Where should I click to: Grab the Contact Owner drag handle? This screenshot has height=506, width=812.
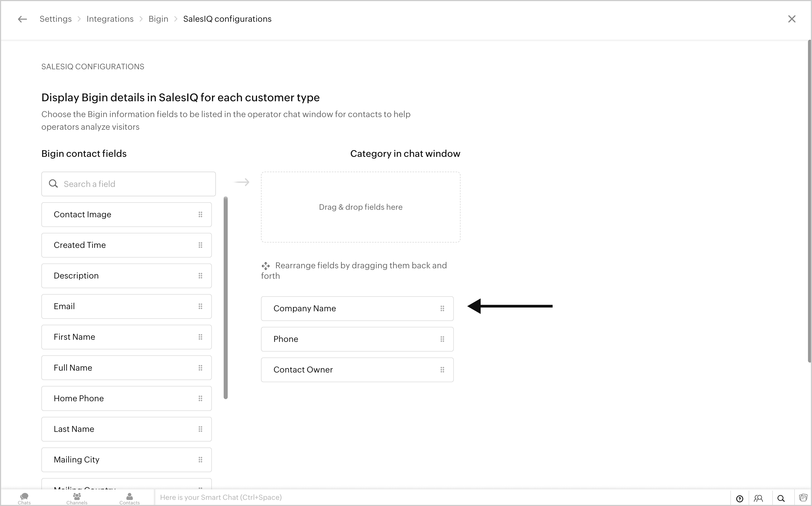click(442, 370)
